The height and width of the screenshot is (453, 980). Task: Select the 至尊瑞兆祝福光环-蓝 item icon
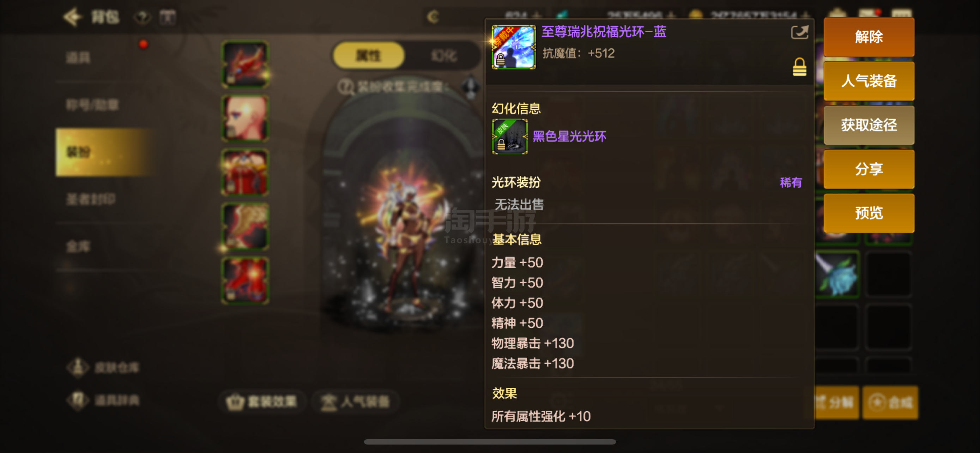(x=513, y=47)
